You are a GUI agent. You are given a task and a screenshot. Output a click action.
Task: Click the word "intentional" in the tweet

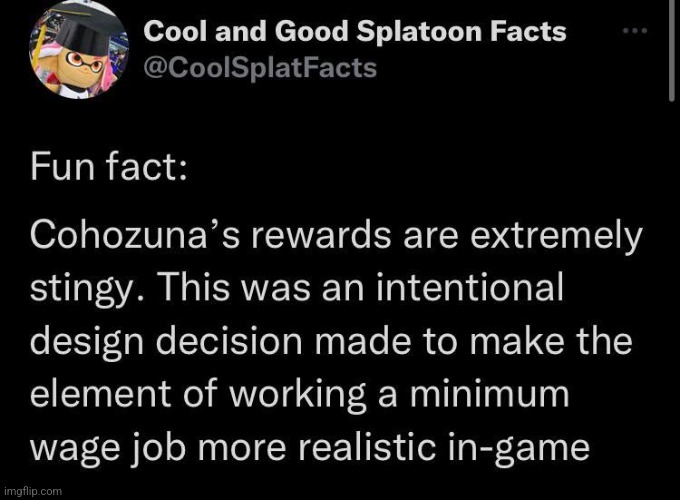tap(469, 288)
